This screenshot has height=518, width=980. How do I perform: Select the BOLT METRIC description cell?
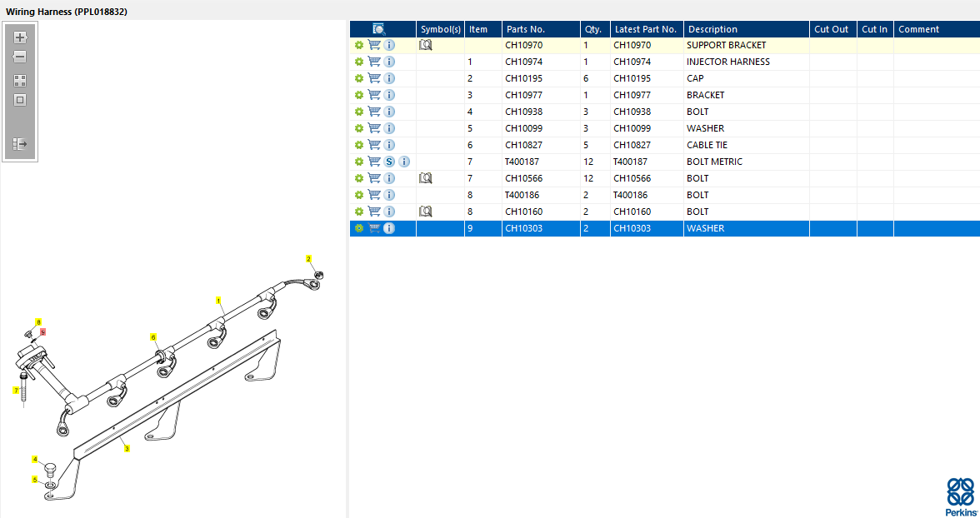[747, 162]
